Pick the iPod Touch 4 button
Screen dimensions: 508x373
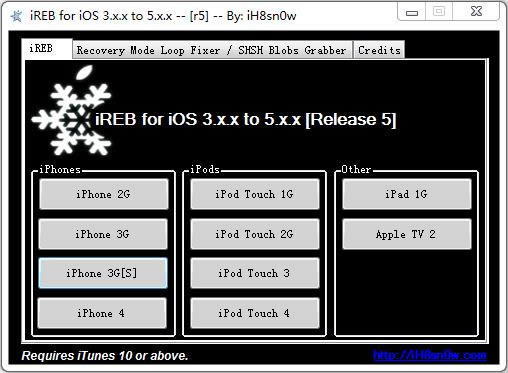[x=255, y=313]
